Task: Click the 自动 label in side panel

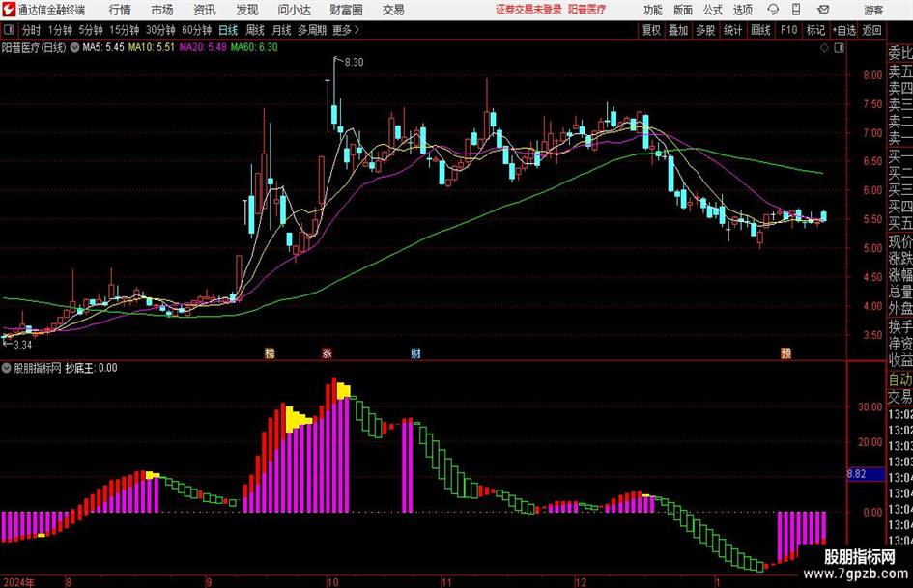Action: pyautogui.click(x=900, y=380)
